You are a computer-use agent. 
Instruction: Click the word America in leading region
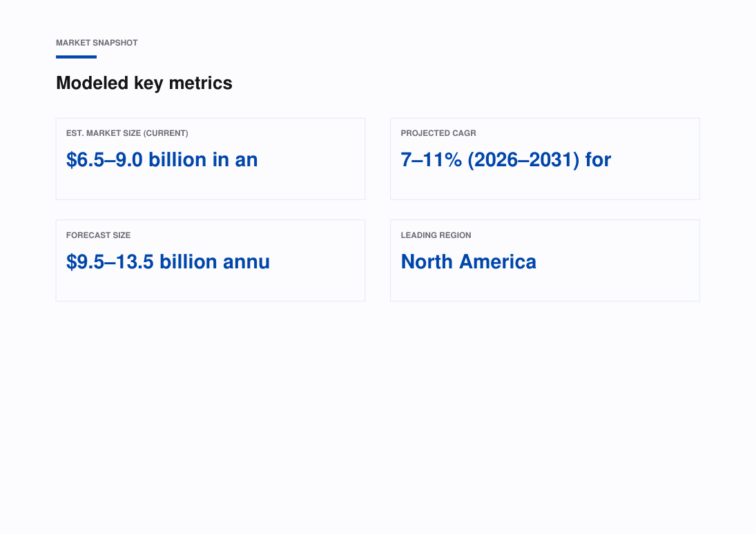[498, 261]
